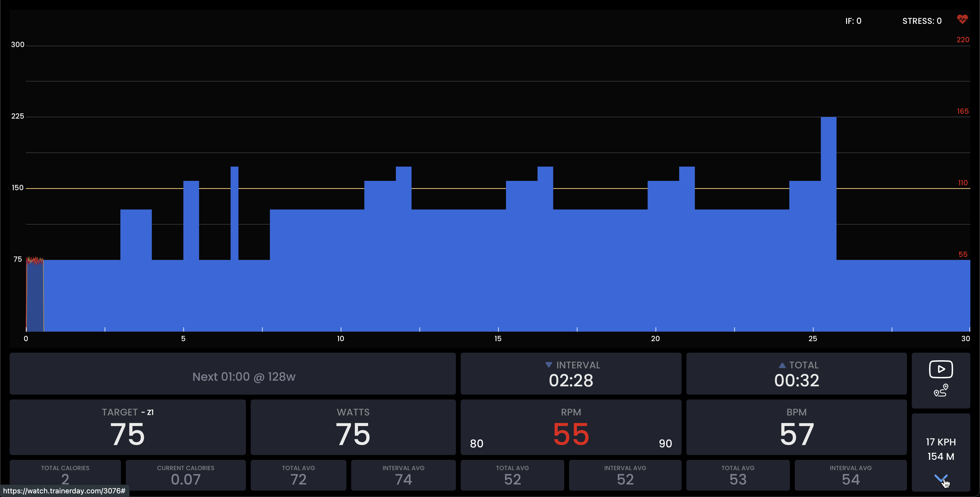This screenshot has height=497, width=980.
Task: Click the completed workout segment at chart start
Action: coord(35,296)
